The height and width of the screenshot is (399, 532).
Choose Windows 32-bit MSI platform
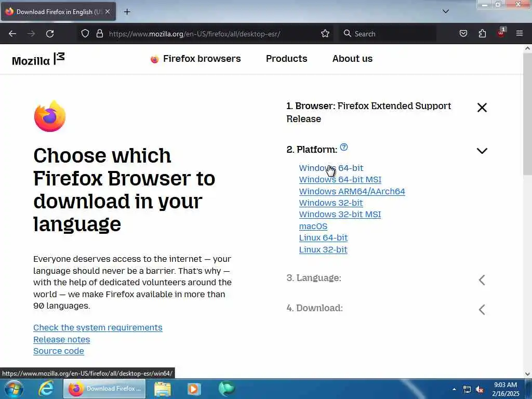coord(340,215)
